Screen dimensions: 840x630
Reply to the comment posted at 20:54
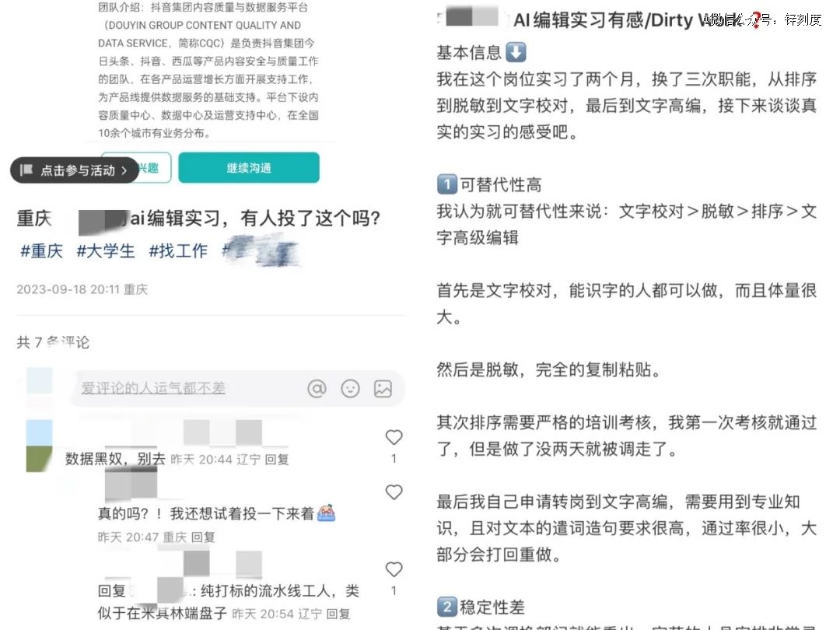338,614
